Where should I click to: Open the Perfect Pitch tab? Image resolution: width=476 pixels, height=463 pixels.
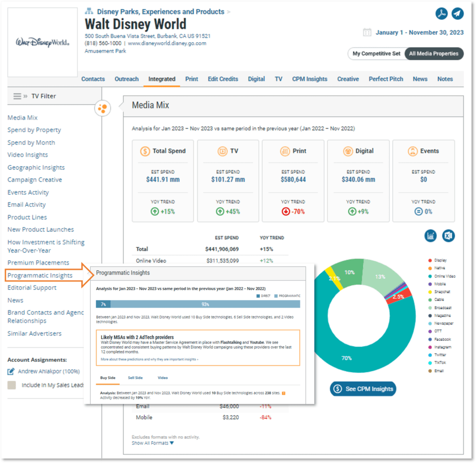tap(386, 79)
